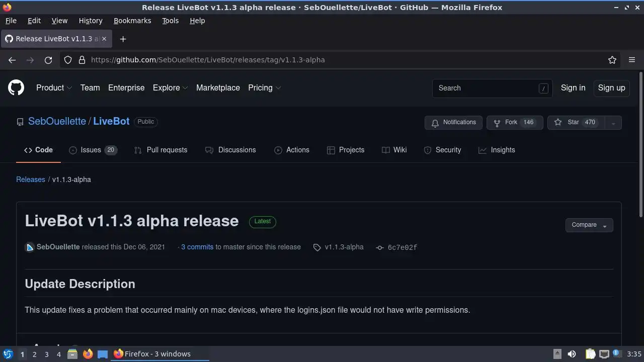Click the Sign up button
This screenshot has width=644, height=362.
(611, 87)
